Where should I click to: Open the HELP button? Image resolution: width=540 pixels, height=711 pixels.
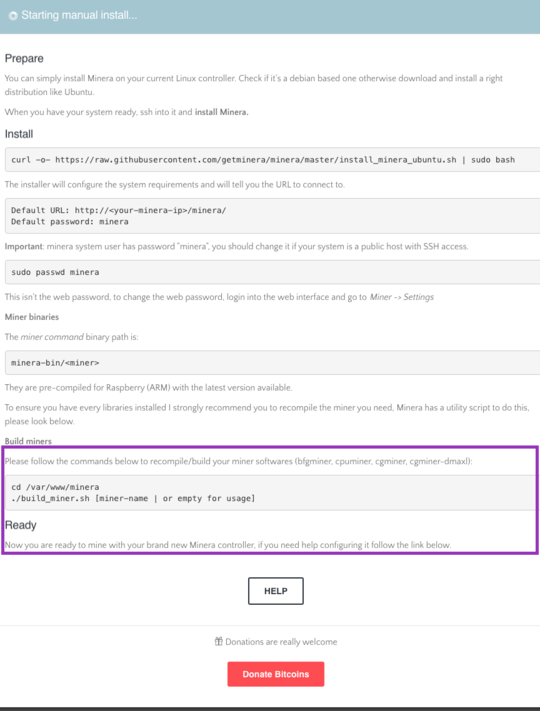[276, 591]
